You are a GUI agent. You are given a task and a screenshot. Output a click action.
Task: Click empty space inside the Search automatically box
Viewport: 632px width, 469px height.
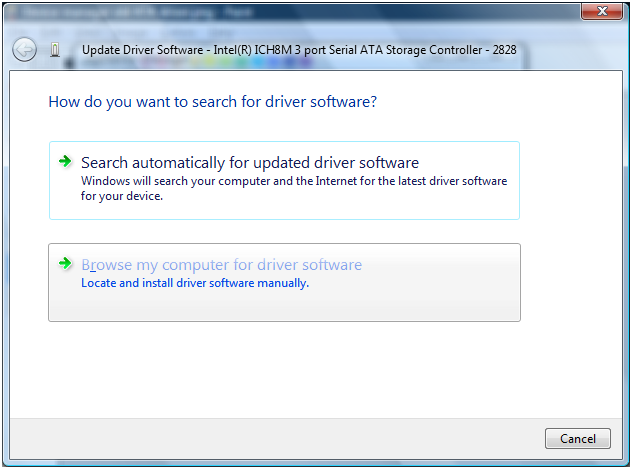pyautogui.click(x=440, y=205)
